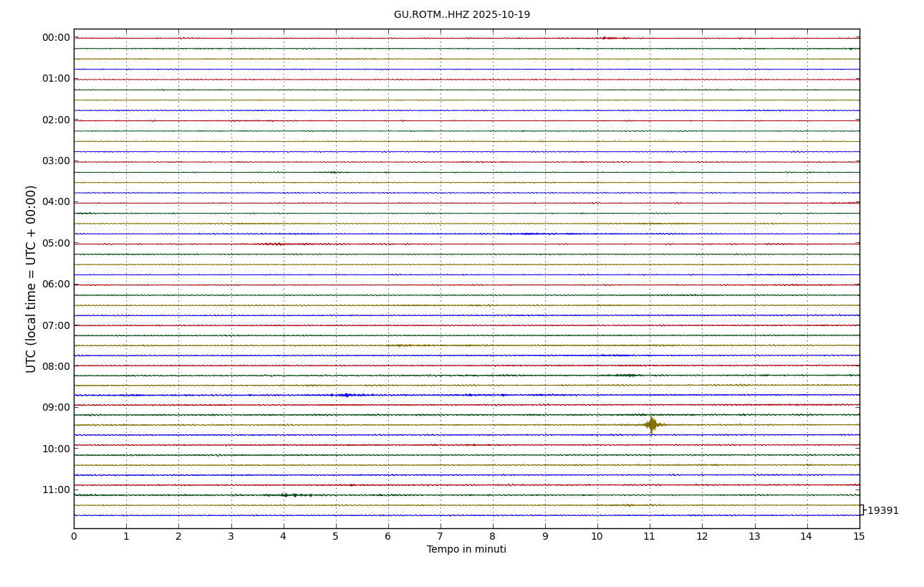Click the 15 minute mark on x-axis

[859, 536]
